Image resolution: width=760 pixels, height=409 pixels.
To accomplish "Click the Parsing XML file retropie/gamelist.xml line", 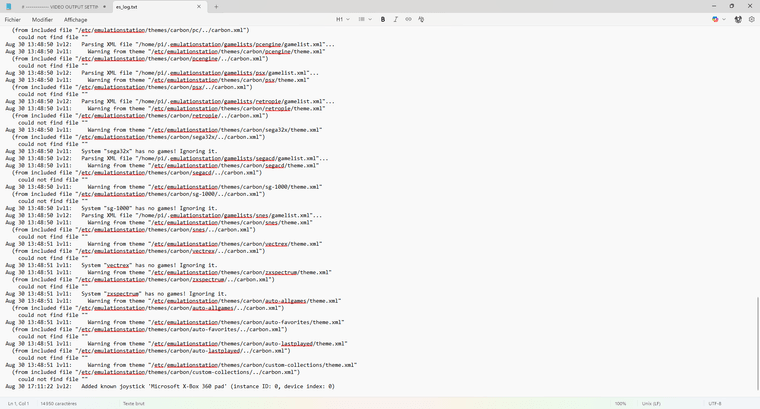I will point(170,101).
